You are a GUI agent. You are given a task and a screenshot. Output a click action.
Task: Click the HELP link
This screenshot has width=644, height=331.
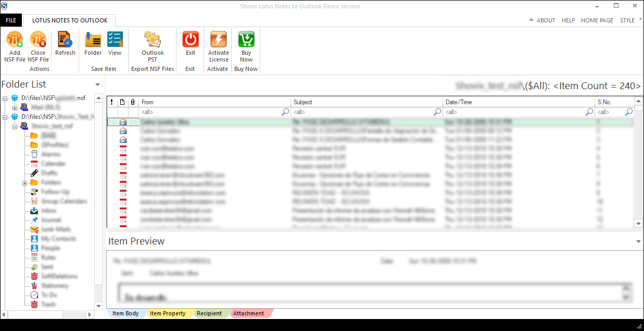pyautogui.click(x=569, y=20)
